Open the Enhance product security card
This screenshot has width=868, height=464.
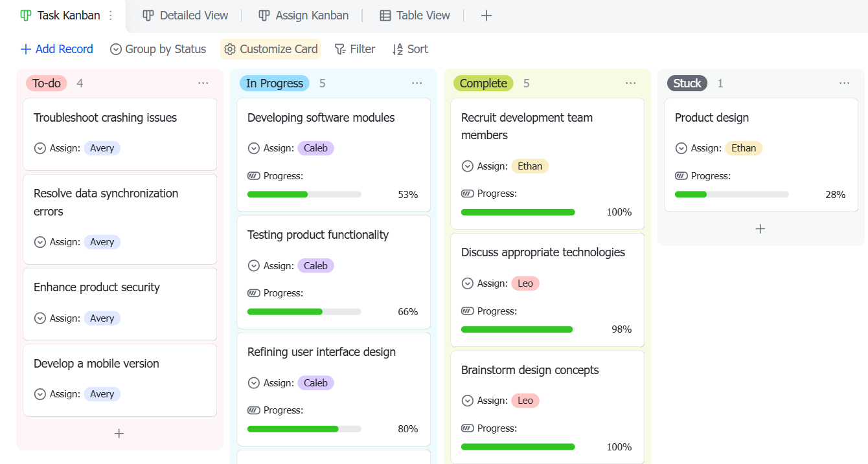(120, 304)
